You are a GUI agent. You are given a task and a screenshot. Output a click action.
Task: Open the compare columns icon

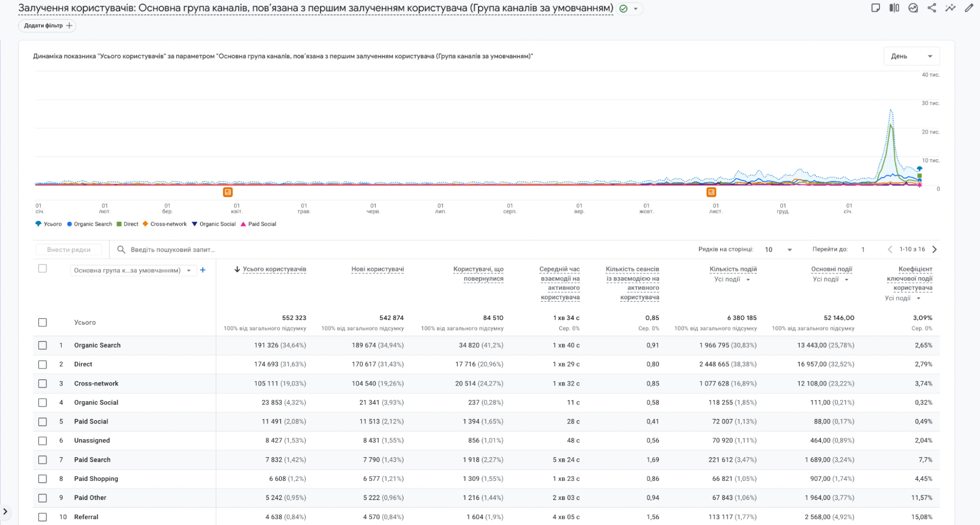coord(894,8)
